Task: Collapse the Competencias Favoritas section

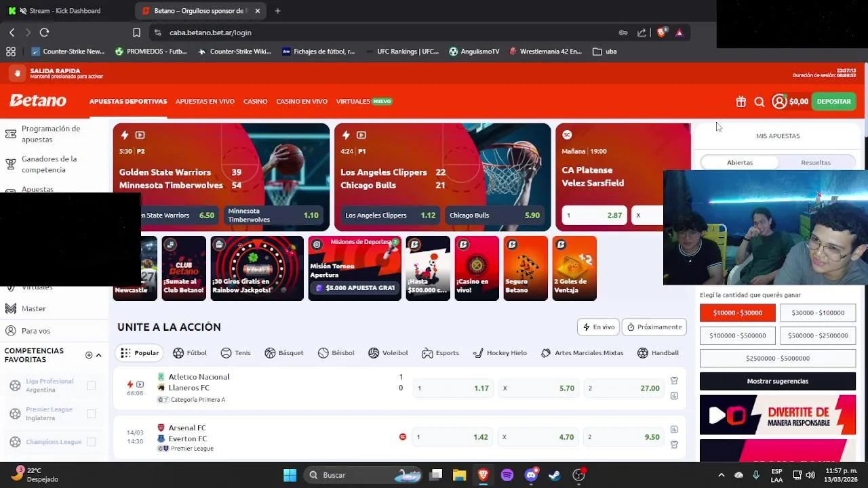Action: (x=98, y=355)
